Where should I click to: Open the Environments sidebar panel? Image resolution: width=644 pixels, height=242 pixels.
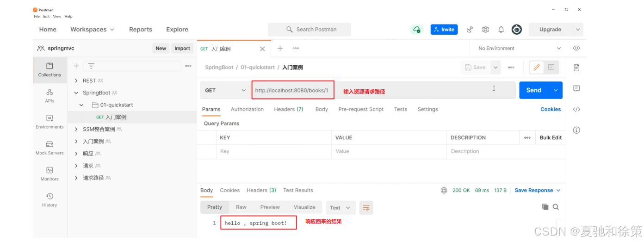pyautogui.click(x=50, y=122)
